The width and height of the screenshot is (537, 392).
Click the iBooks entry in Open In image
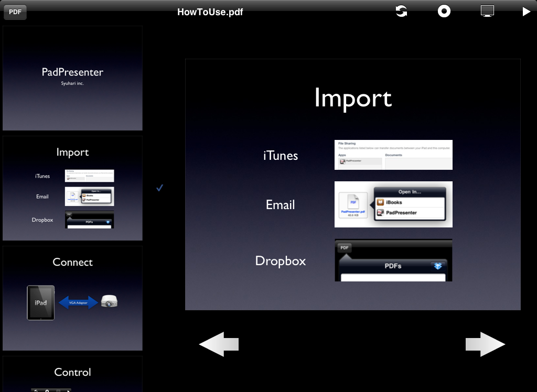410,202
